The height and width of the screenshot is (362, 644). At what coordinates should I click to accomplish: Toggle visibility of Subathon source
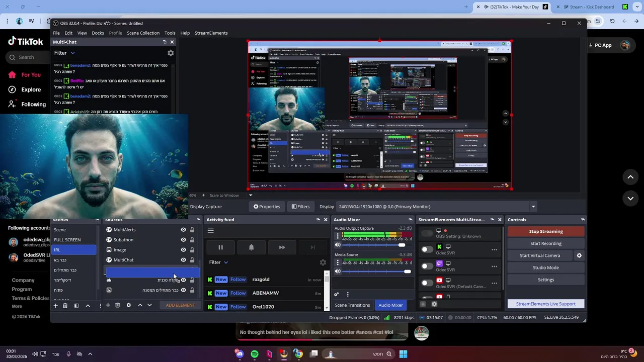183,240
